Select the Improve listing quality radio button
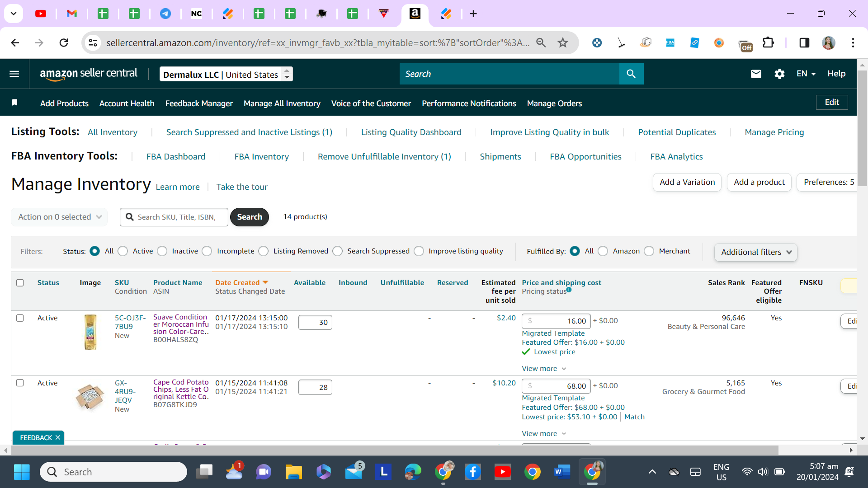The height and width of the screenshot is (488, 868). point(419,251)
